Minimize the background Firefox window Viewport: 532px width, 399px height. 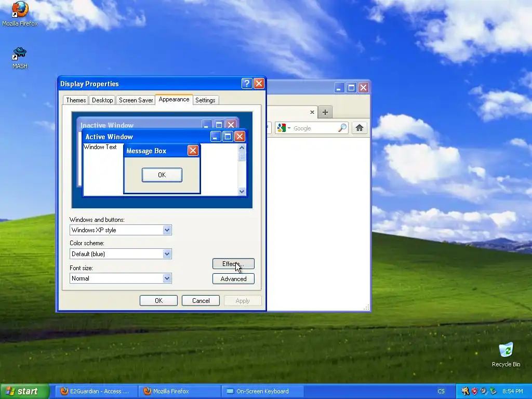click(339, 88)
